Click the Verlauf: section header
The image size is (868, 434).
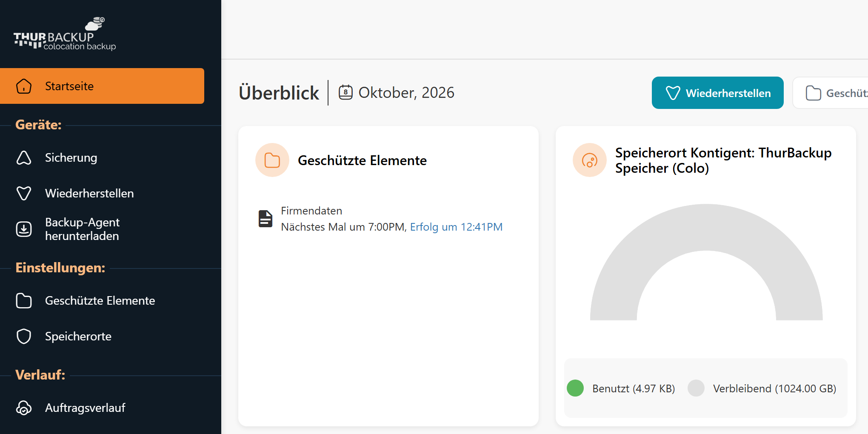pos(40,375)
